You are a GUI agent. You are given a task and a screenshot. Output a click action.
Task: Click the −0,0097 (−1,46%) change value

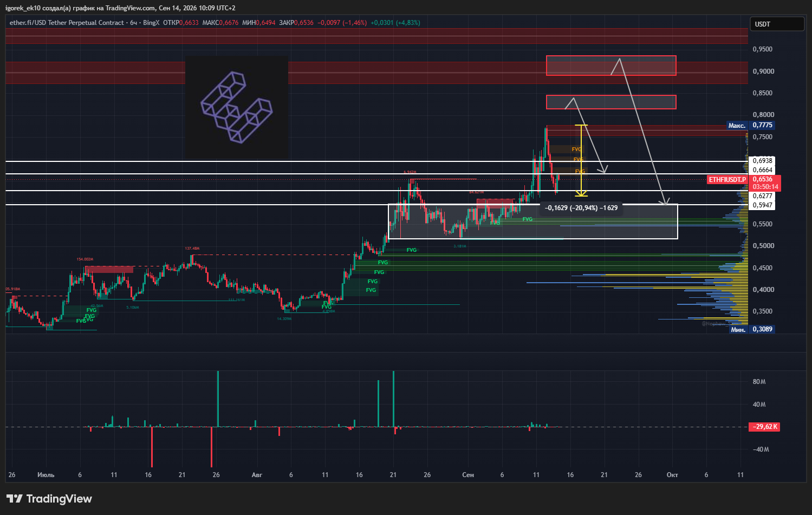[x=342, y=23]
